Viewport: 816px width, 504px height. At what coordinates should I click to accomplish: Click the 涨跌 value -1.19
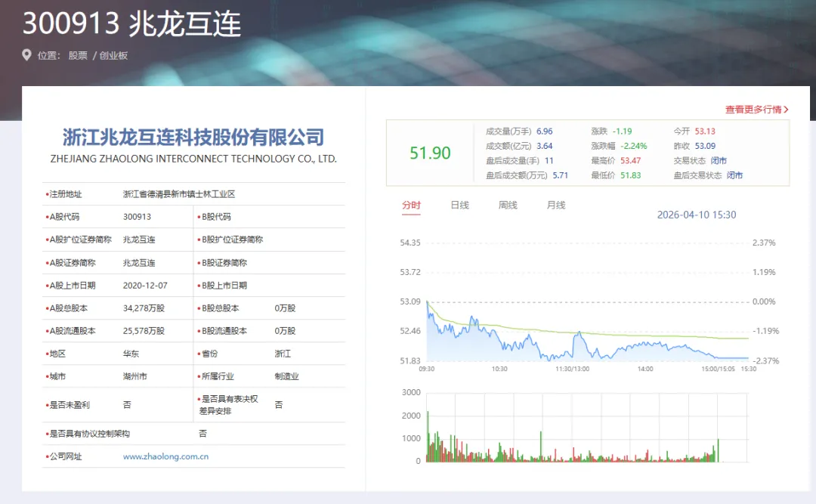point(622,131)
